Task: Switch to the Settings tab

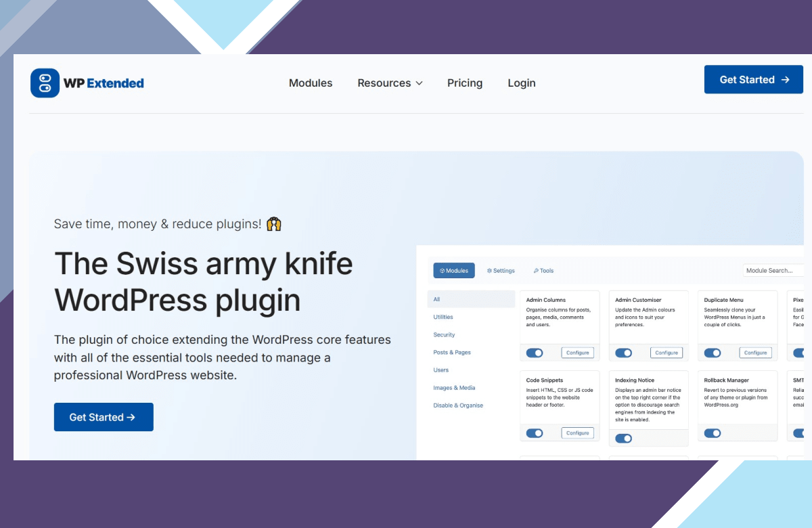Action: click(501, 271)
